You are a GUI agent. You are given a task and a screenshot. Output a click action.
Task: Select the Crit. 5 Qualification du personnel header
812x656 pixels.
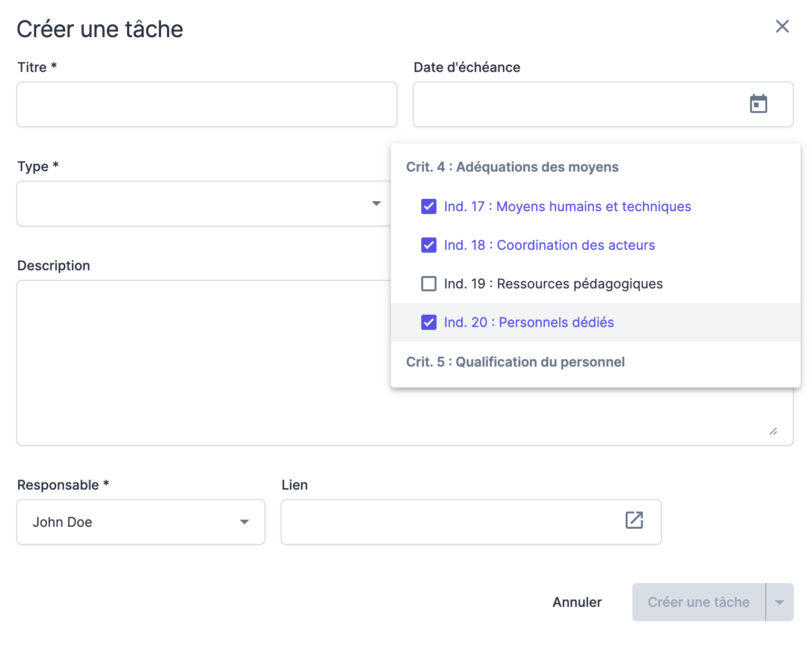[515, 362]
